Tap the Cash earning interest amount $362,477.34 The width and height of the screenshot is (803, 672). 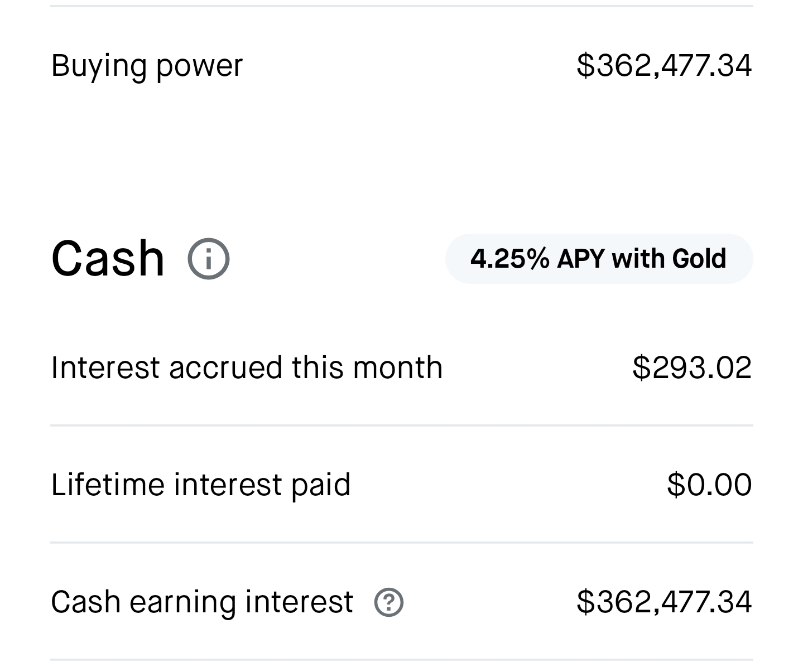coord(663,602)
